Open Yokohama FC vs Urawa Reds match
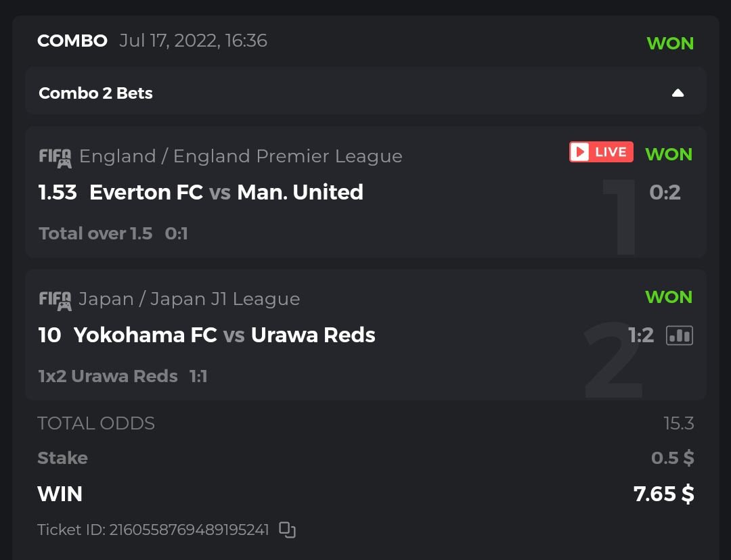This screenshot has height=560, width=731. (x=224, y=335)
